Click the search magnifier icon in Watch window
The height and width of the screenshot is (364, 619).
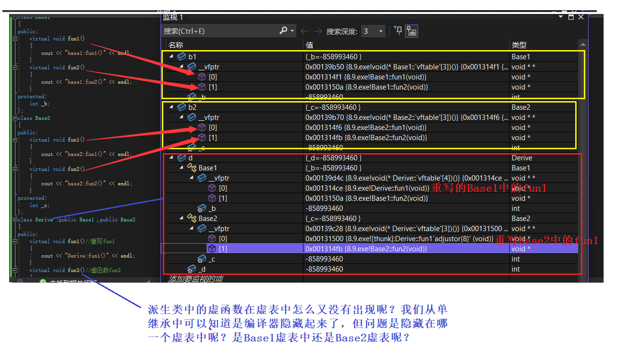[283, 31]
